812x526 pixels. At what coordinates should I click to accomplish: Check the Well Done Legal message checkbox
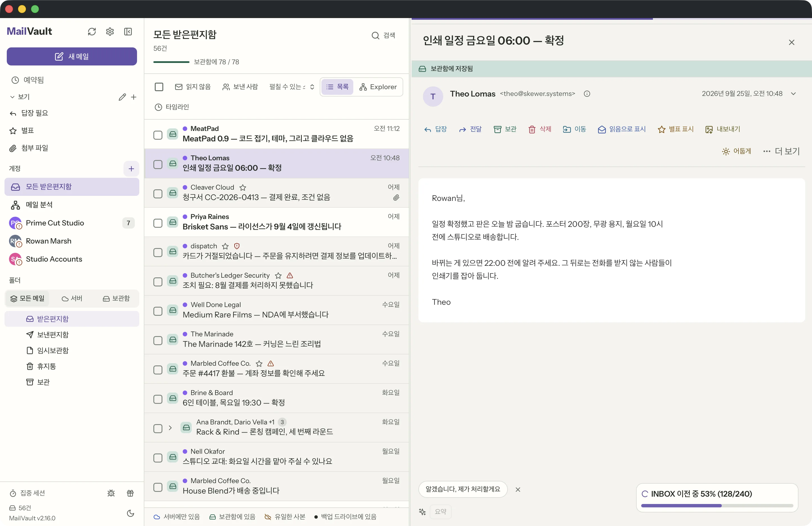coord(158,311)
